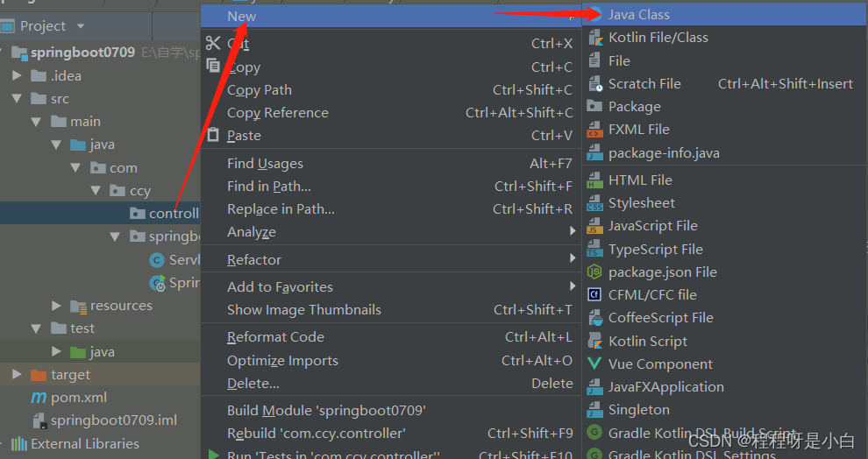
Task: Select Copy Path from context menu
Action: [260, 90]
